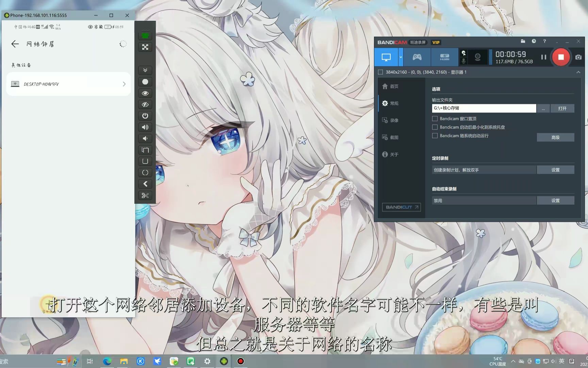Viewport: 588px width, 368px height.
Task: Click the phone power button icon
Action: pos(145,116)
